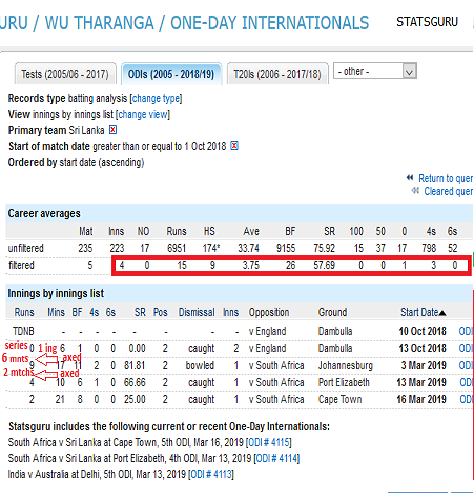This screenshot has width=474, height=497.
Task: Click the dropdown arrow beside '- other -'
Action: [x=410, y=71]
